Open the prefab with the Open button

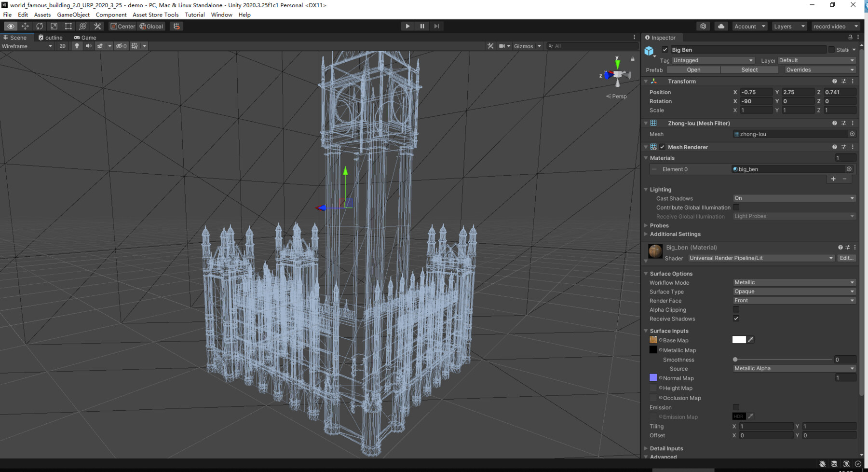click(x=693, y=69)
